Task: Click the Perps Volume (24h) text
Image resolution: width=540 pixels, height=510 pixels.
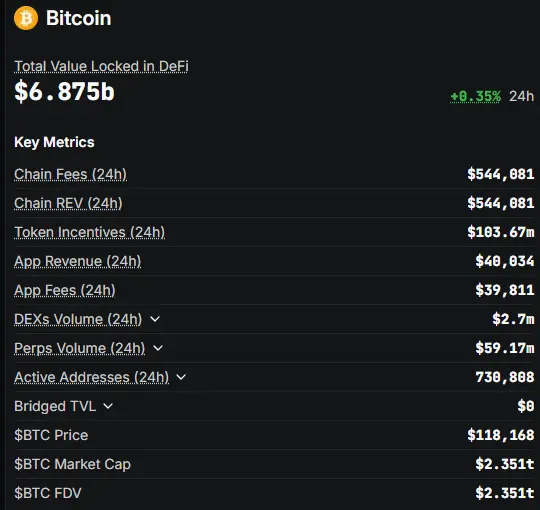Action: coord(80,348)
